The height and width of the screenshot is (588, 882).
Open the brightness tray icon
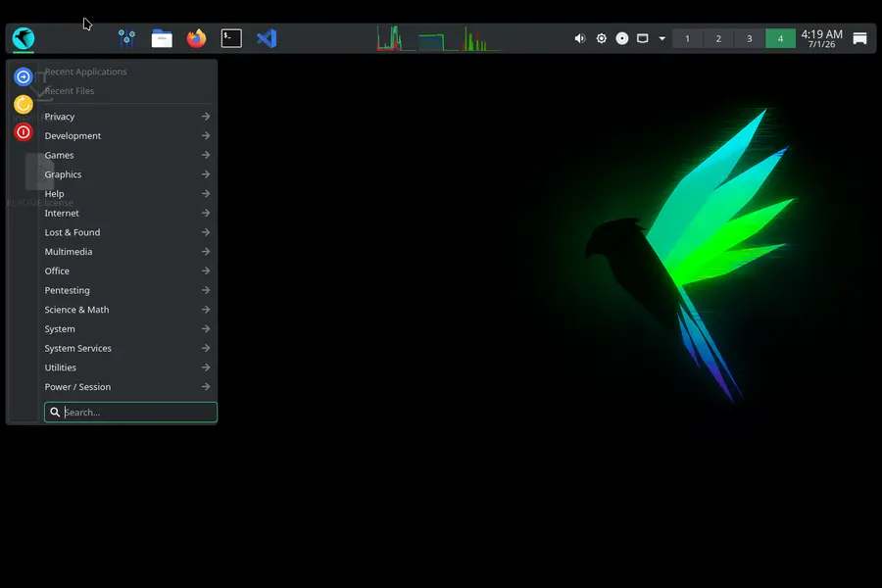click(x=602, y=38)
